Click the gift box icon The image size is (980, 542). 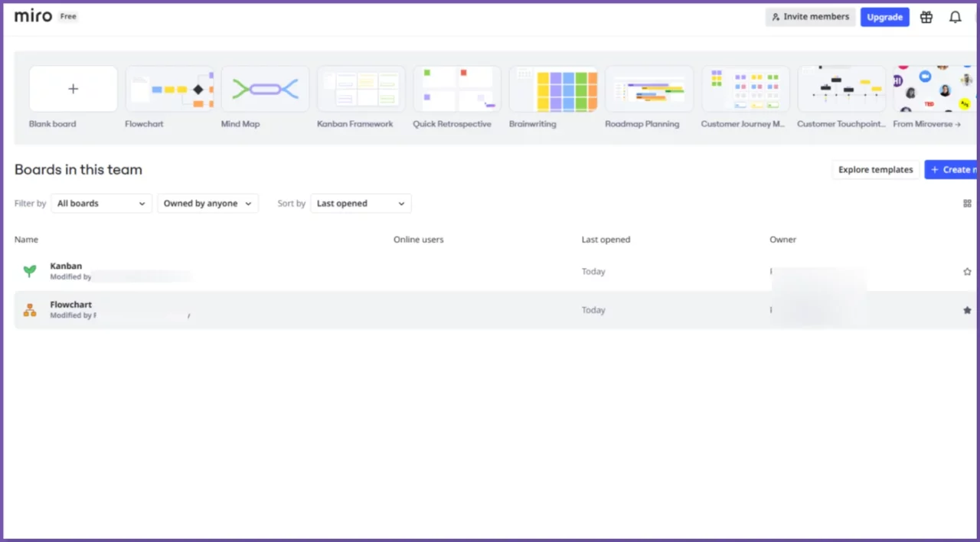pyautogui.click(x=926, y=17)
